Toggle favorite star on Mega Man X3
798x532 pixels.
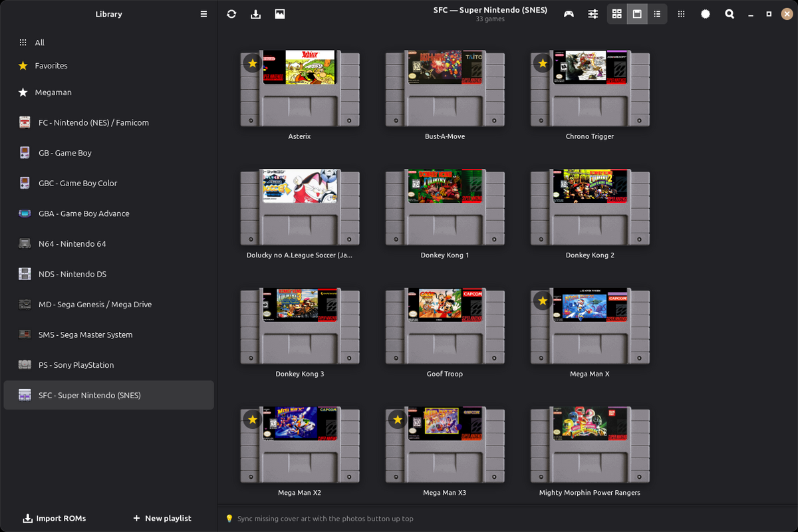[398, 420]
